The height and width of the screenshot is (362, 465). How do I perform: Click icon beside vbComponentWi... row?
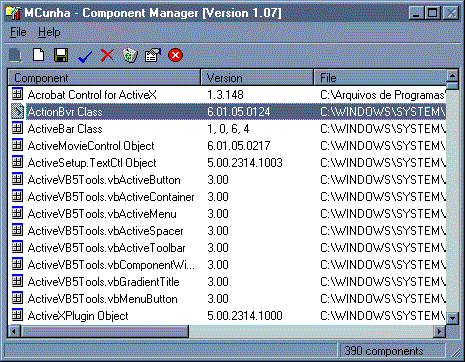point(17,264)
